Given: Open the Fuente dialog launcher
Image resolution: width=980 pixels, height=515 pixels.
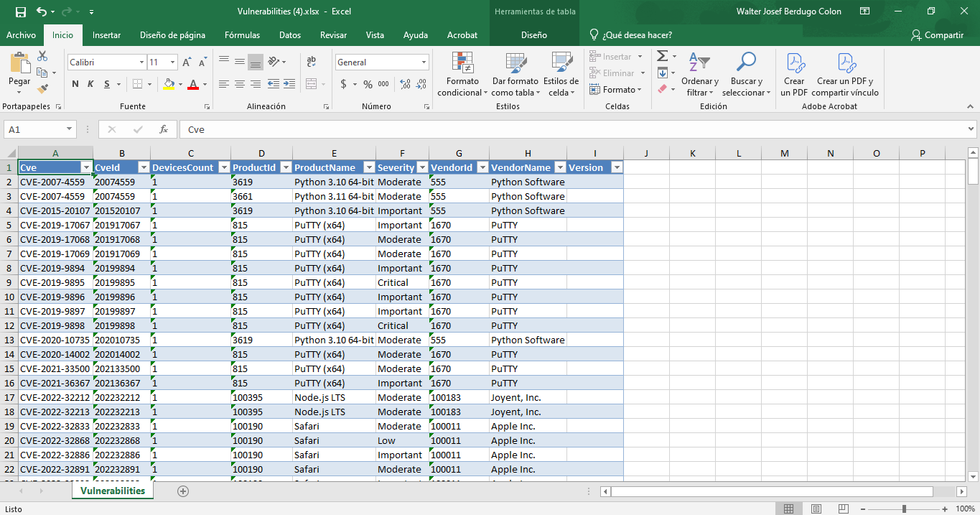Looking at the screenshot, I should pos(207,106).
